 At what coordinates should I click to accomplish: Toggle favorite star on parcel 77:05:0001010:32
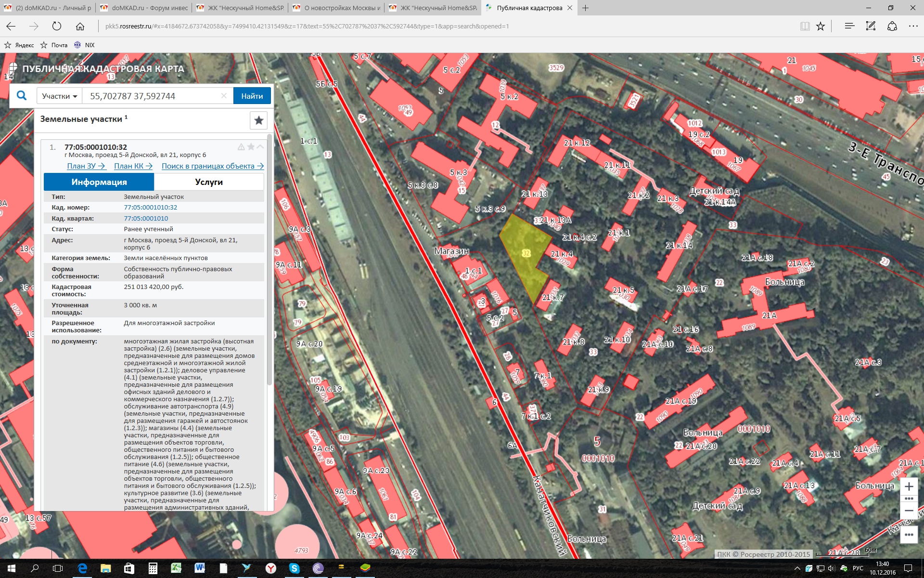(251, 147)
